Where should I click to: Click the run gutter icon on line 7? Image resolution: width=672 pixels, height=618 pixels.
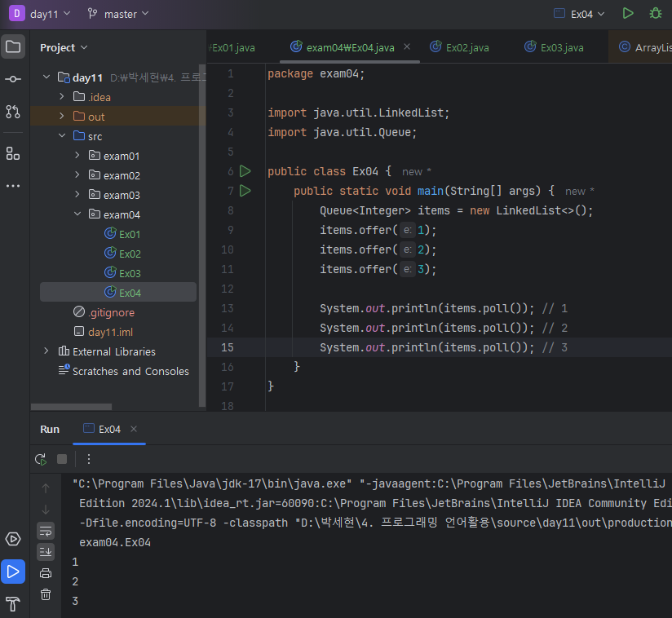tap(245, 191)
